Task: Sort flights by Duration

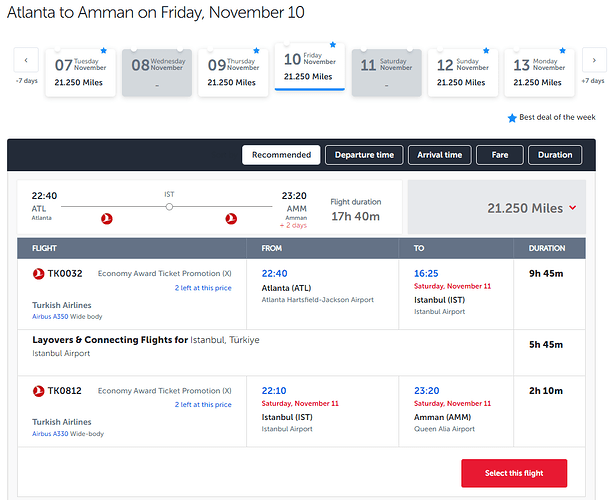Action: click(x=555, y=155)
